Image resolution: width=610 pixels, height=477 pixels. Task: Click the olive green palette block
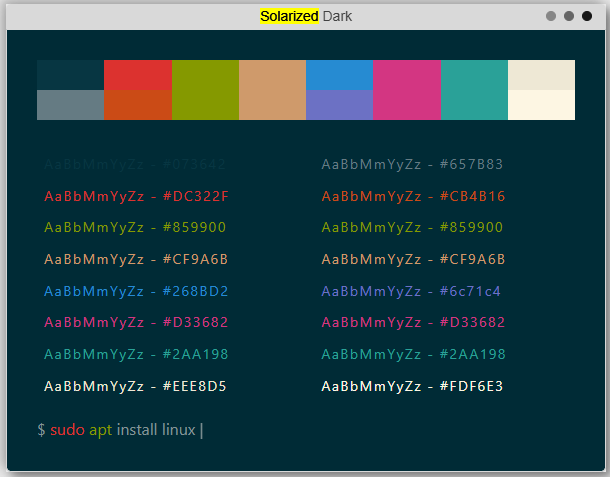point(205,90)
